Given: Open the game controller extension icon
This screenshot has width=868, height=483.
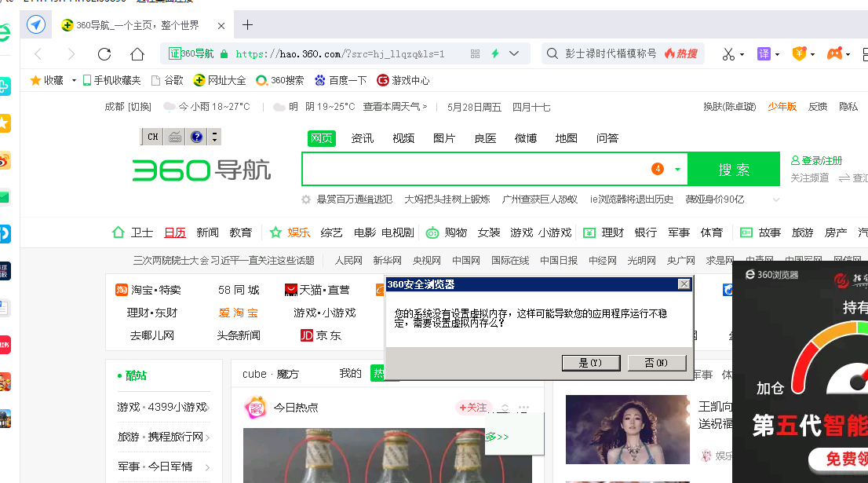Looking at the screenshot, I should click(834, 53).
